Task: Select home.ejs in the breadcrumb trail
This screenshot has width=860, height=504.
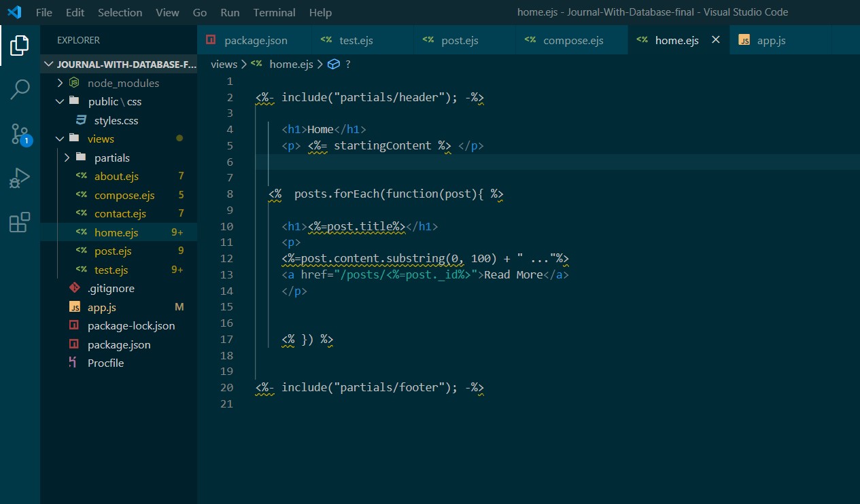Action: 291,64
